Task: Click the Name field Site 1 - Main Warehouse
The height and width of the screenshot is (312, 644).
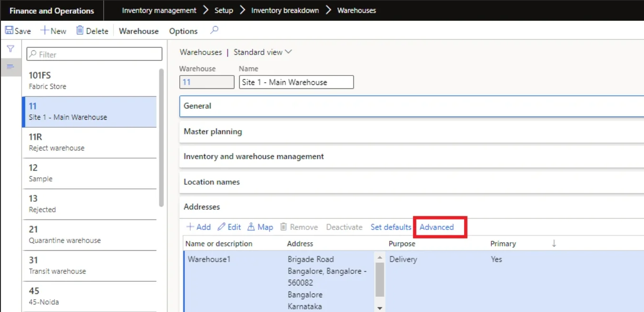Action: point(296,82)
